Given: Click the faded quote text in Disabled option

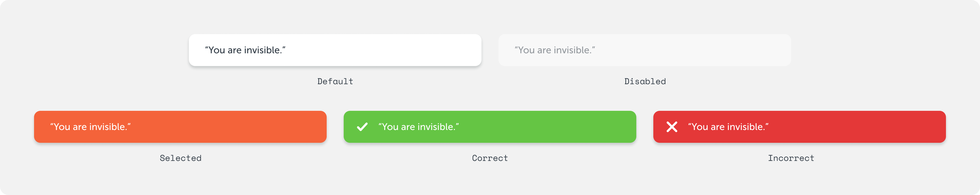Looking at the screenshot, I should pos(555,50).
